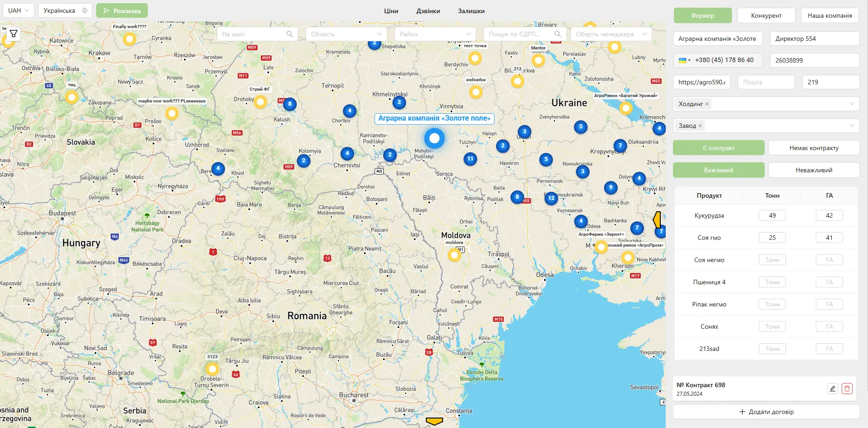Click the yellow marker labeled moldova
This screenshot has height=428, width=868.
[x=454, y=255]
